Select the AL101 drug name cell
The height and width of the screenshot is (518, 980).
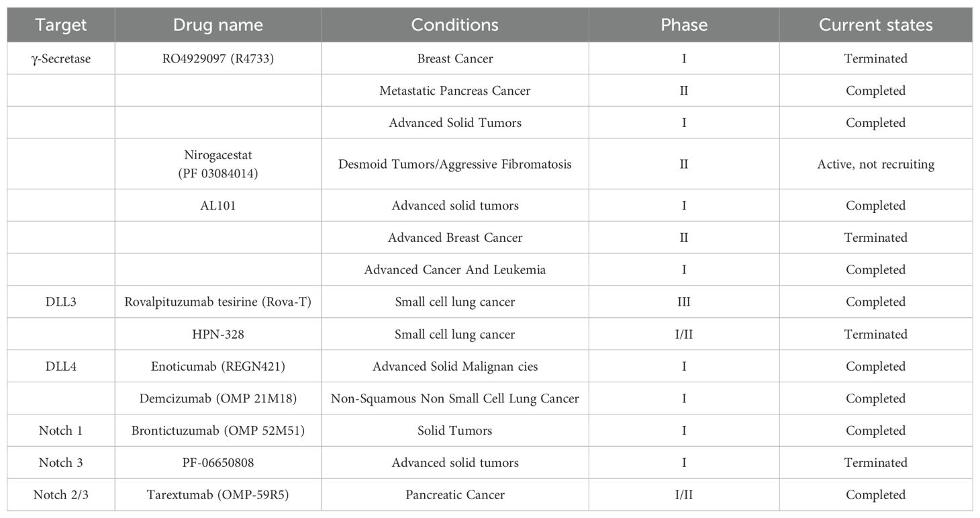(218, 206)
